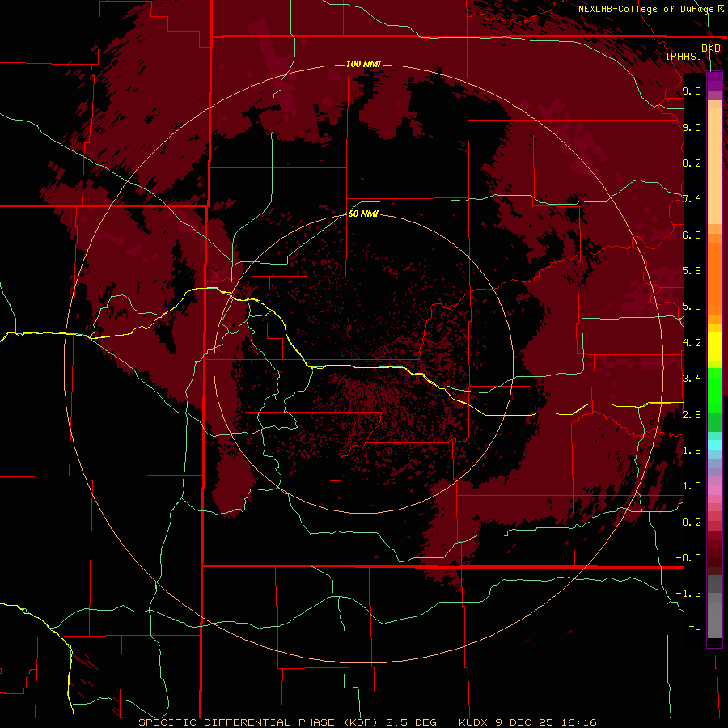
Task: Click the yellow segment of the color bar
Action: click(x=714, y=346)
